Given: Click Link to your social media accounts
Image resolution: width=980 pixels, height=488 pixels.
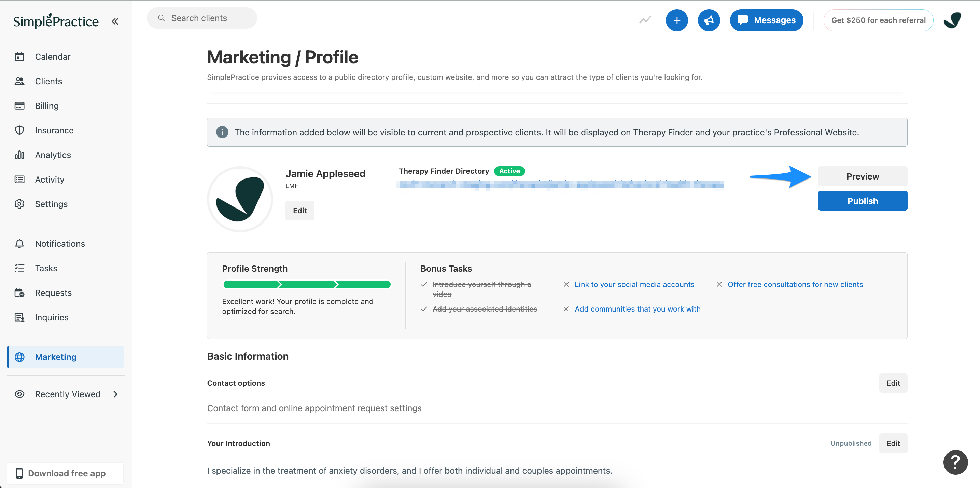Looking at the screenshot, I should click(x=634, y=284).
